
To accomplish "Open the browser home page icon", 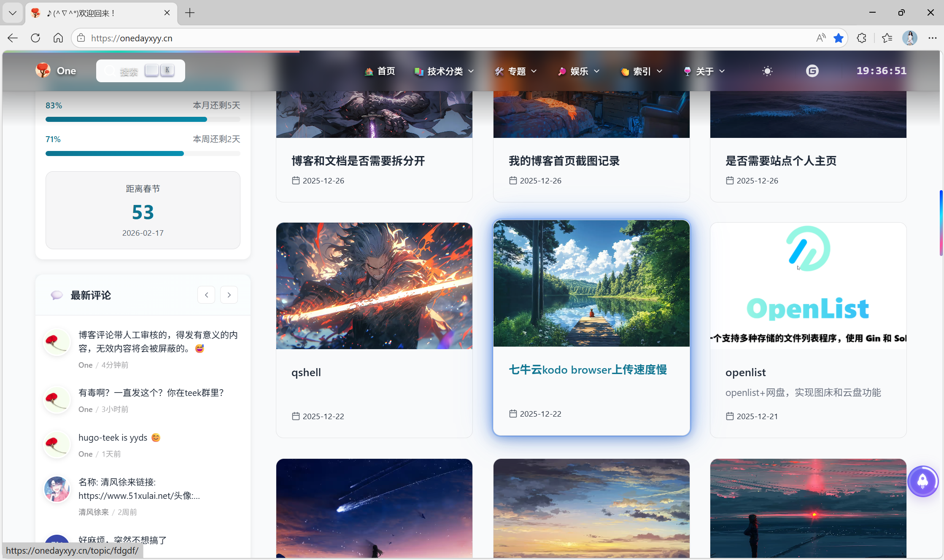I will [x=58, y=38].
